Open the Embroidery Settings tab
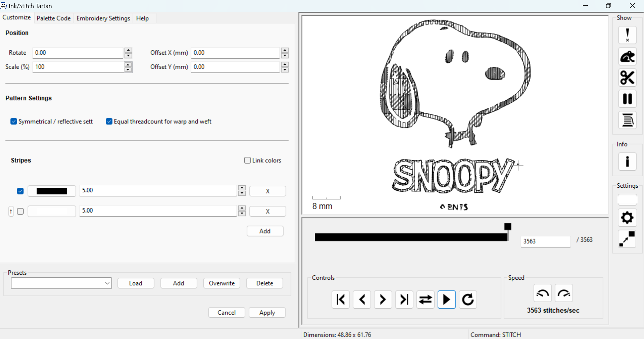The width and height of the screenshot is (644, 339). coord(103,18)
